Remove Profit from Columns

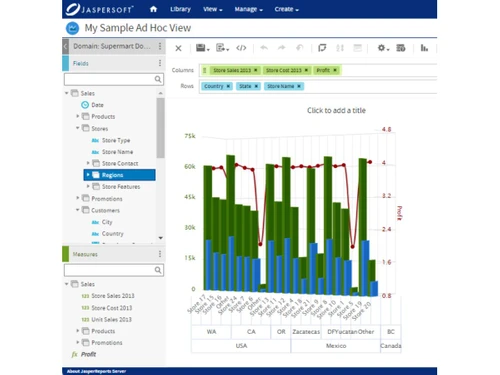tap(335, 70)
